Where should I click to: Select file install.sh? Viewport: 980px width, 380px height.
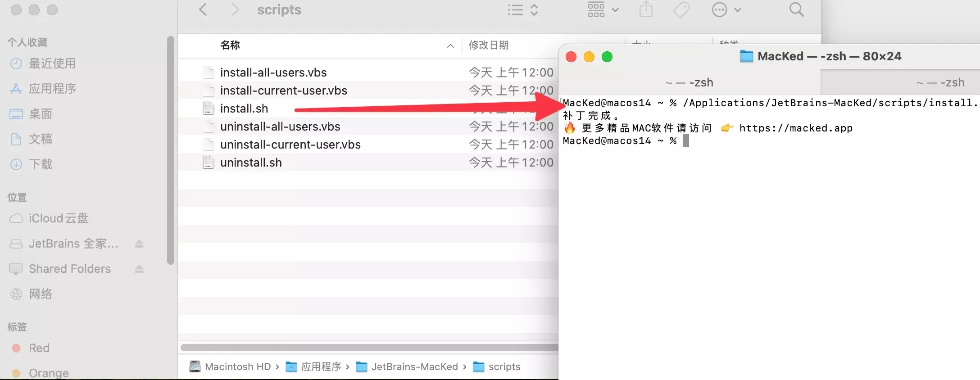click(244, 109)
